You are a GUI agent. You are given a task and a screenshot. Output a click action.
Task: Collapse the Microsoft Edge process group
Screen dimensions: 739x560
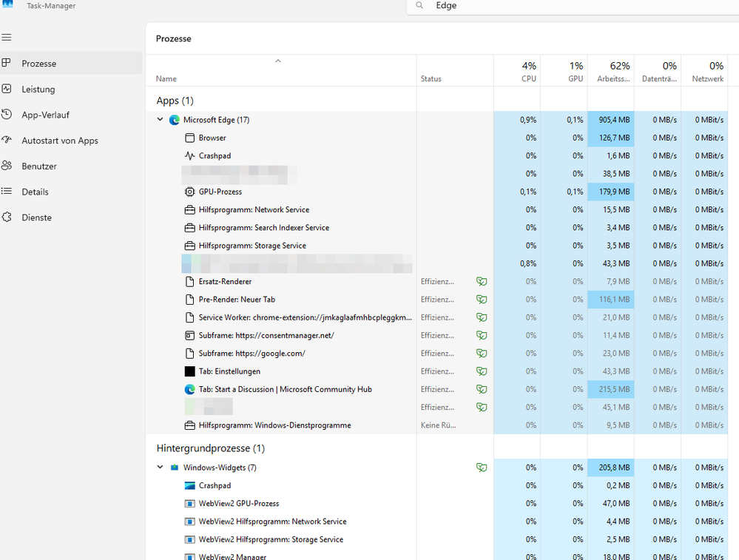coord(161,120)
